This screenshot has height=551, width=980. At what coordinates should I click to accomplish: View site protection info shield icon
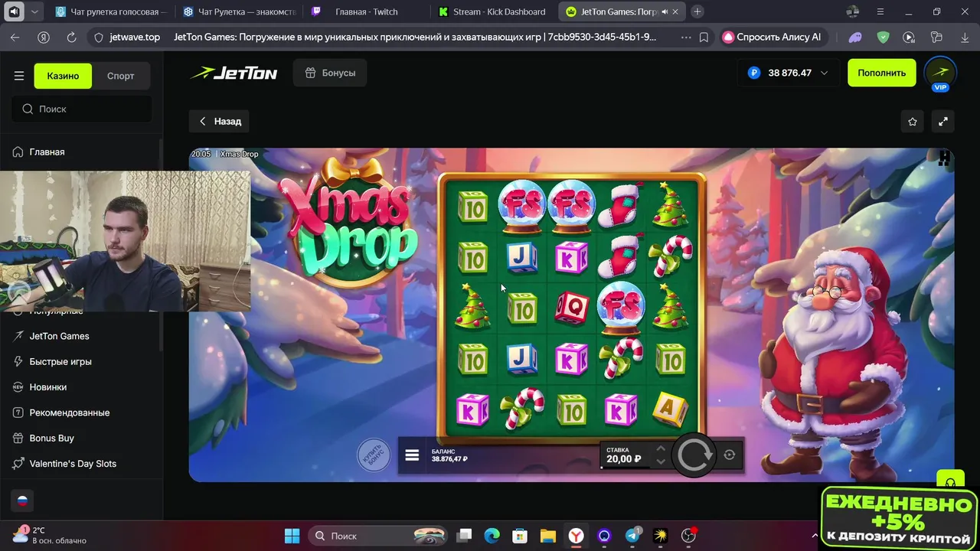pos(98,37)
